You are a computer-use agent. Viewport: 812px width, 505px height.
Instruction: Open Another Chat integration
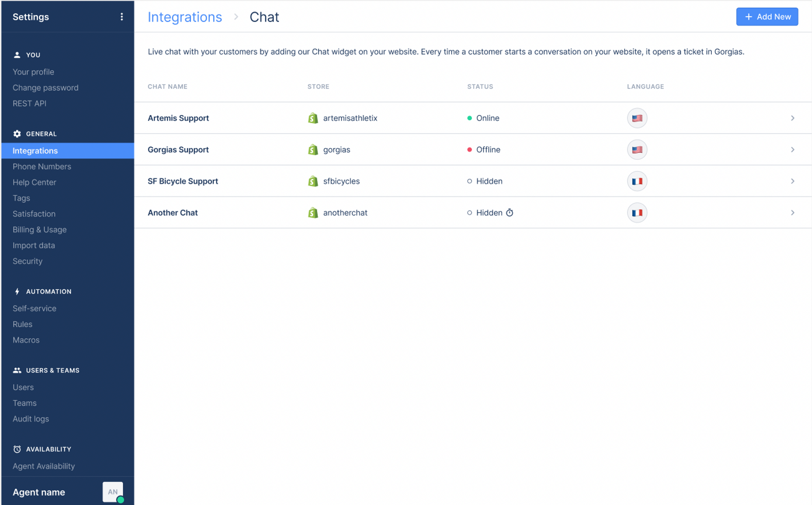[x=173, y=212]
